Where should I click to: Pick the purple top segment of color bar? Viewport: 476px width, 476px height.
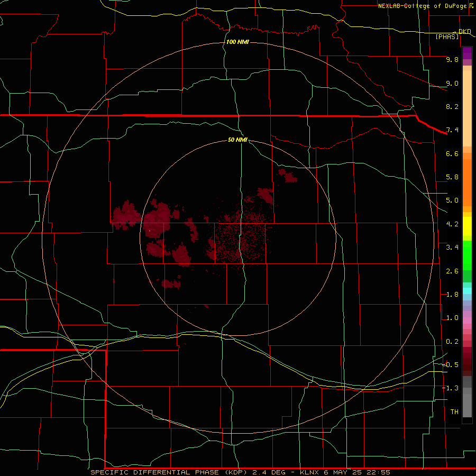tap(467, 53)
